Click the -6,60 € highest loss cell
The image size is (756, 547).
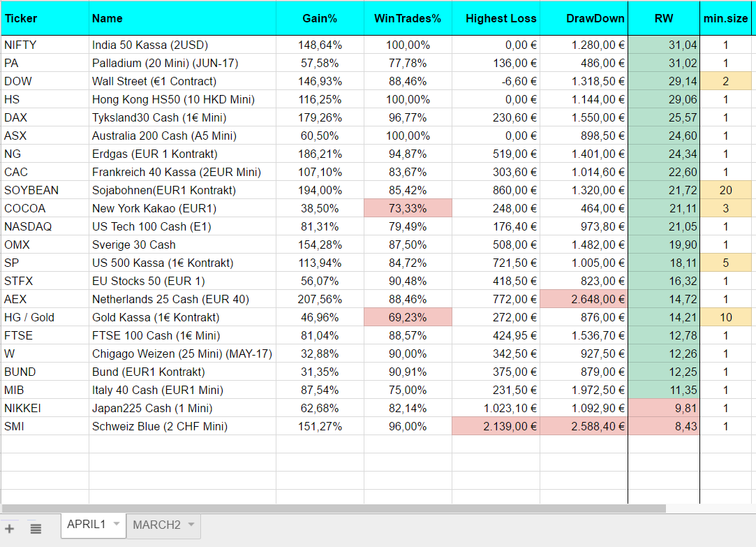[x=496, y=81]
